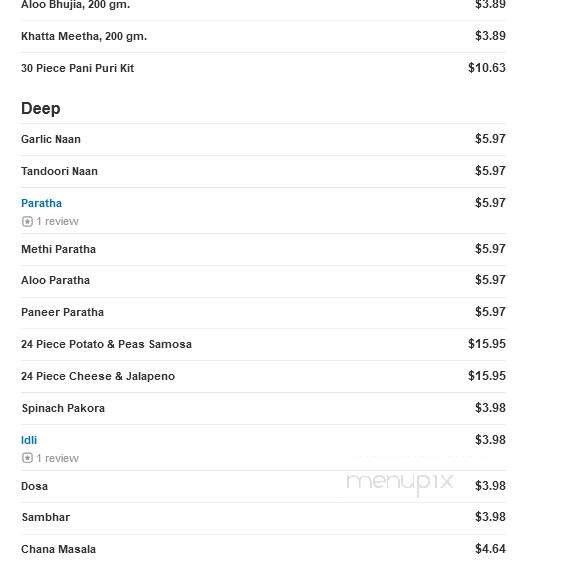View the 1 review text under Paratha
This screenshot has width=579, height=564.
pos(58,222)
